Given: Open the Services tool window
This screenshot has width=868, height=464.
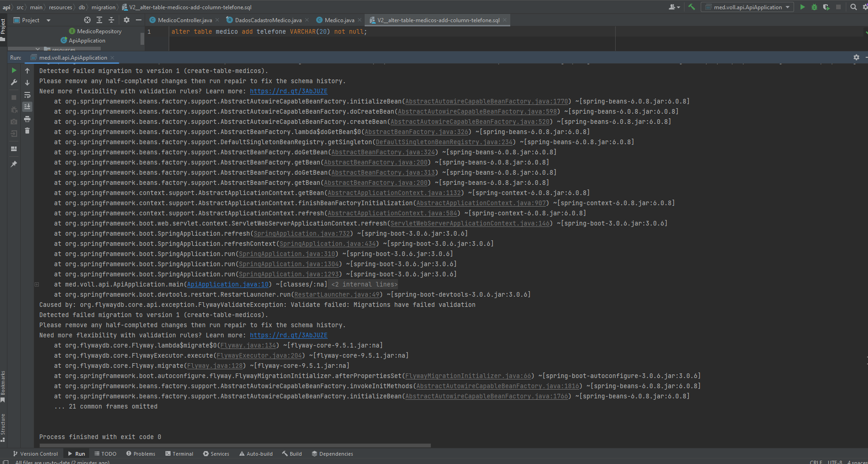Looking at the screenshot, I should click(216, 454).
